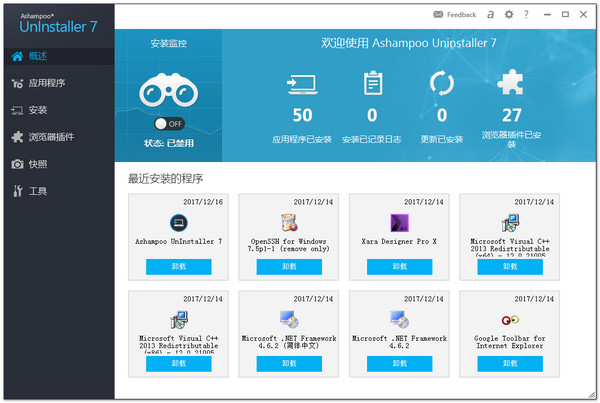Click the Xara Designer Pro X icon

pyautogui.click(x=399, y=223)
